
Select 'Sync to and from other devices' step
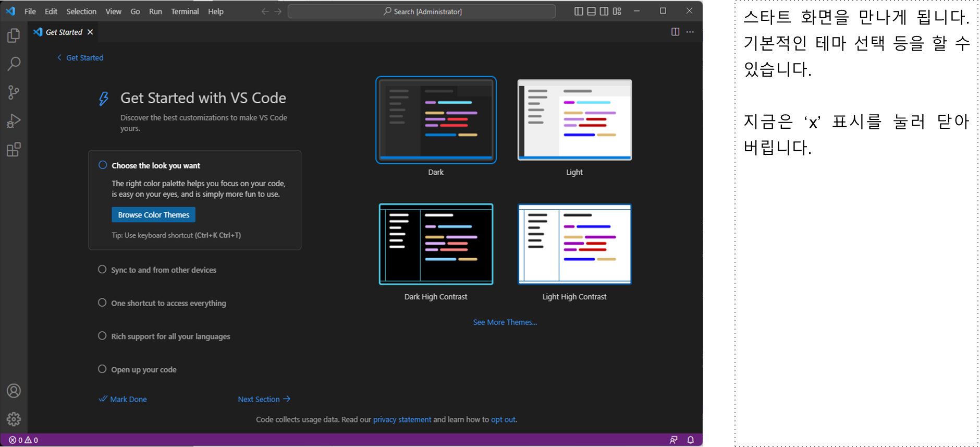click(x=157, y=270)
